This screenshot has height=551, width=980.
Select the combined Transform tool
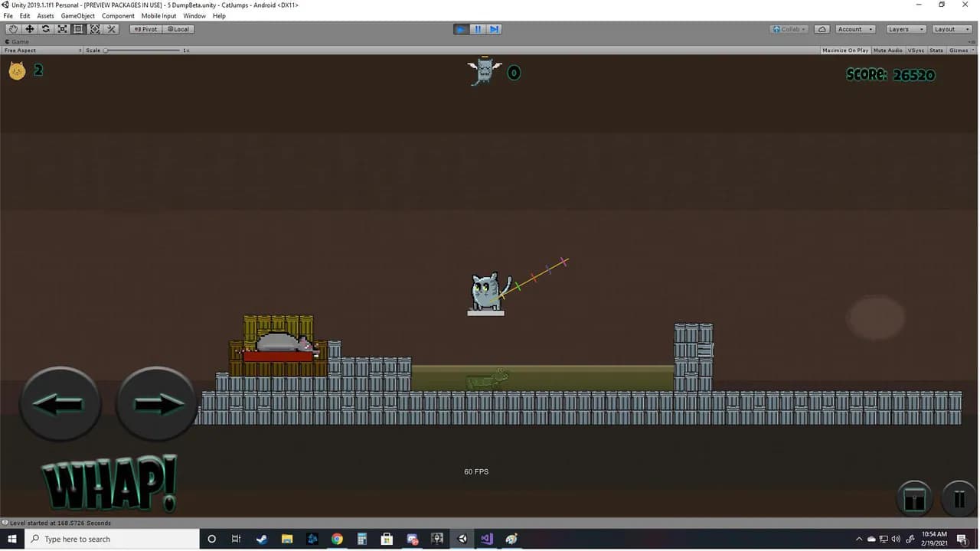pos(95,29)
